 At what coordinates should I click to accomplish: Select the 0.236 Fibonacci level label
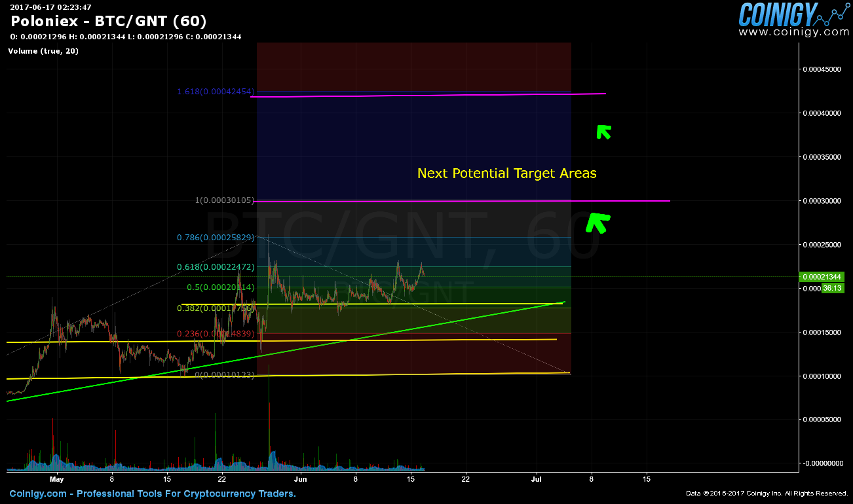coord(216,334)
